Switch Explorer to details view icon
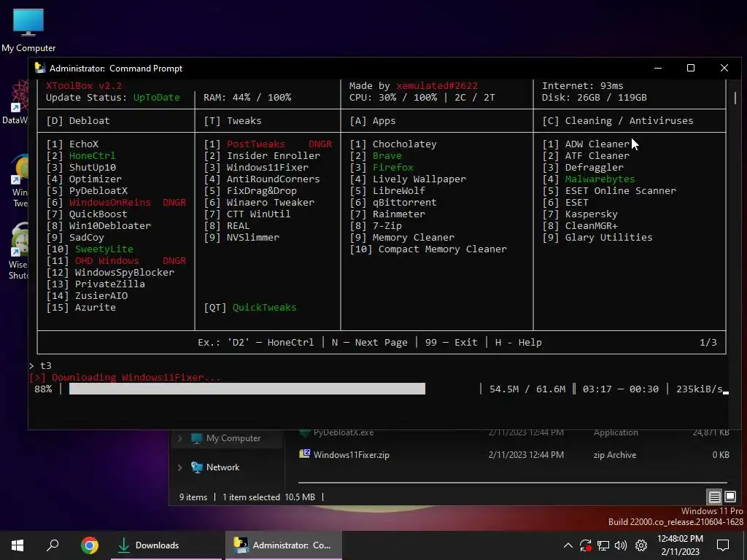Screen dimensions: 747x560 coord(715,497)
